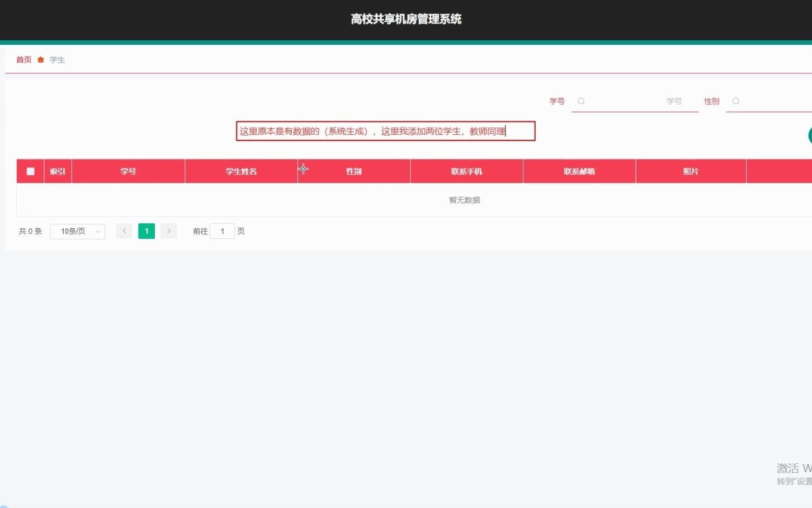Go to the next page arrow

(x=169, y=231)
